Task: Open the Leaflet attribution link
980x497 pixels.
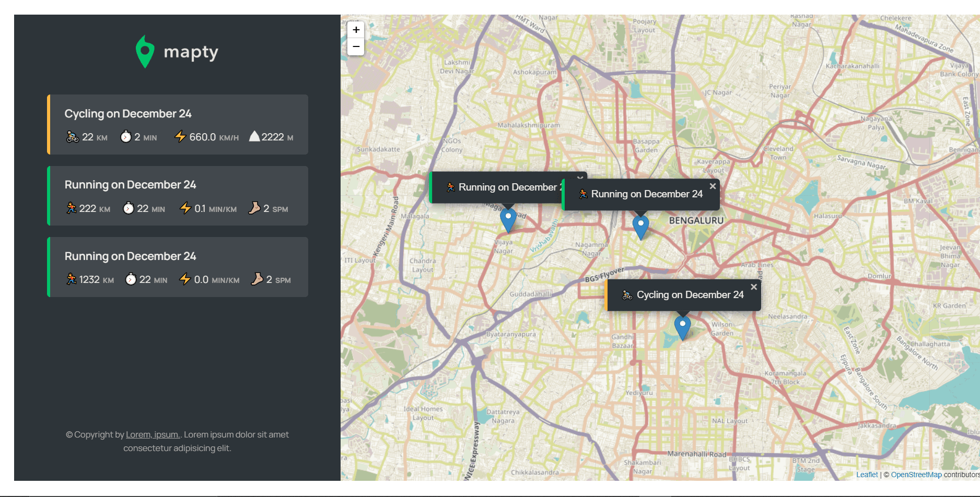Action: click(x=866, y=475)
